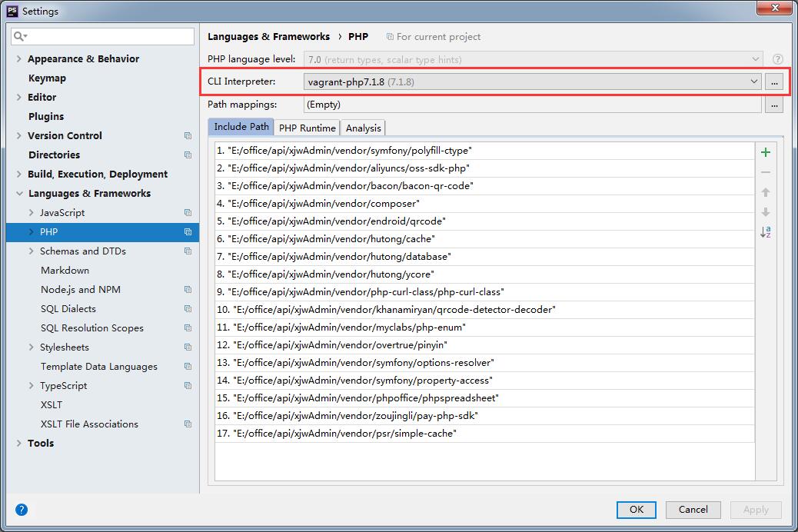Screen dimensions: 798x532
Task: Switch to the Analysis tab
Action: [363, 128]
